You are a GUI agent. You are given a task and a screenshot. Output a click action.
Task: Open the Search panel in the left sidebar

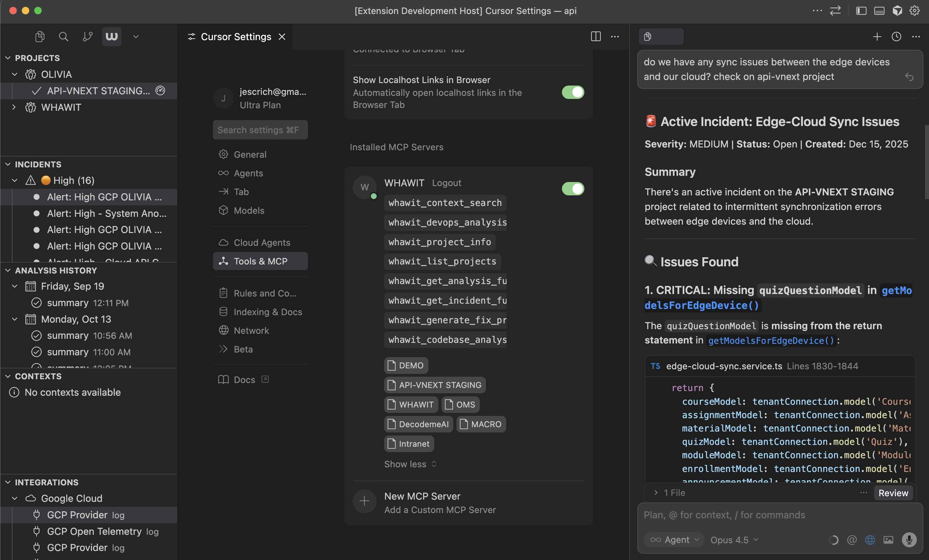click(x=63, y=36)
